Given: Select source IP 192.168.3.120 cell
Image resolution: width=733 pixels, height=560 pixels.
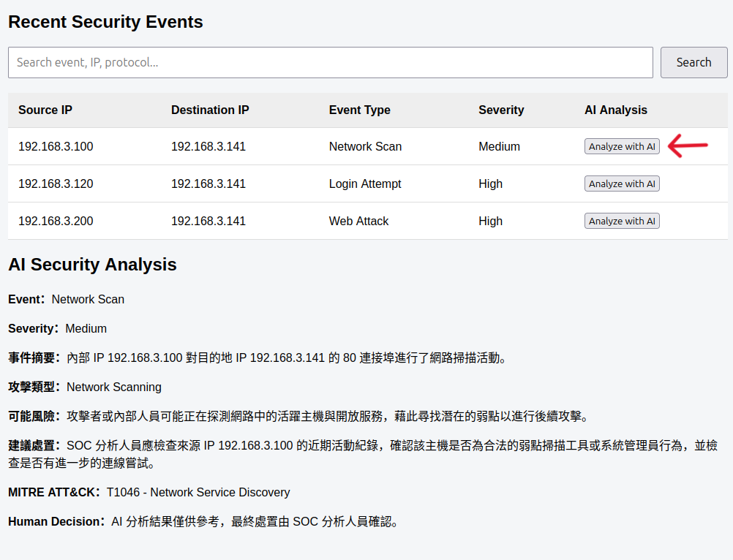Looking at the screenshot, I should [x=56, y=183].
